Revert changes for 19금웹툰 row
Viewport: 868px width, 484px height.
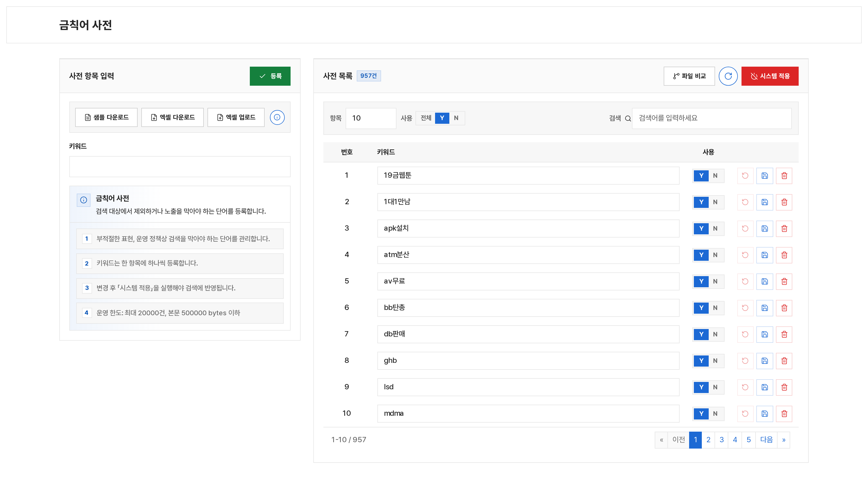click(745, 175)
